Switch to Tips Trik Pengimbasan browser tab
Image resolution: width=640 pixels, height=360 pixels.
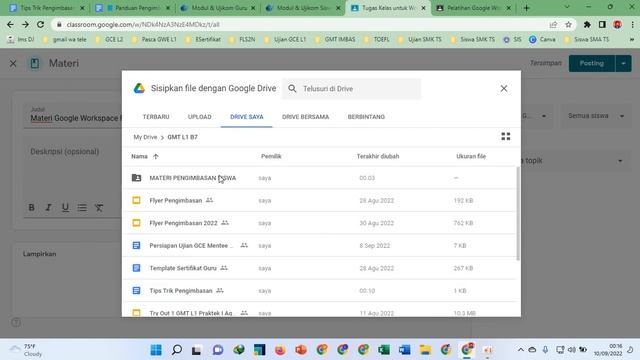(x=46, y=8)
